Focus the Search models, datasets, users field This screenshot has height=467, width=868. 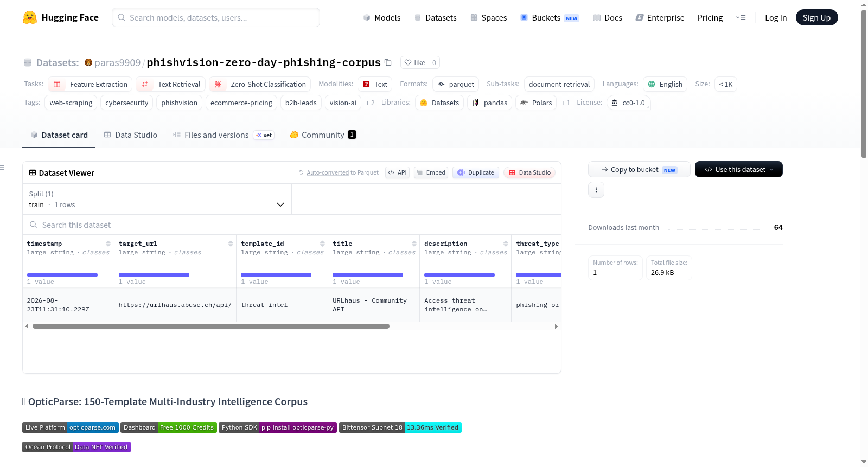[x=216, y=17]
